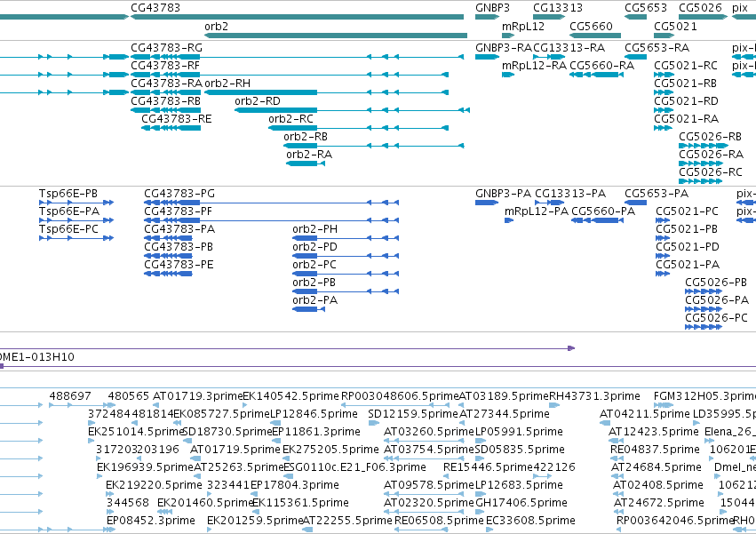Click the orb2 gene bar
The height and width of the screenshot is (534, 756).
(336, 36)
